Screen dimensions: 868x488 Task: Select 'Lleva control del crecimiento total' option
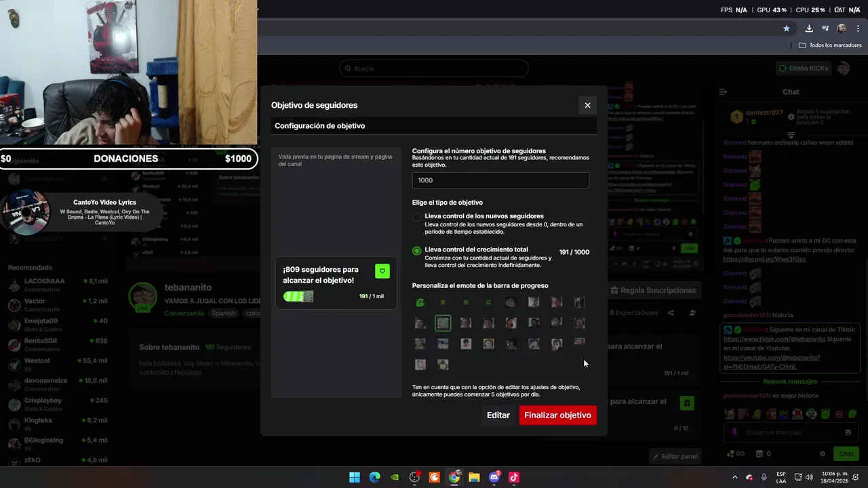click(417, 251)
